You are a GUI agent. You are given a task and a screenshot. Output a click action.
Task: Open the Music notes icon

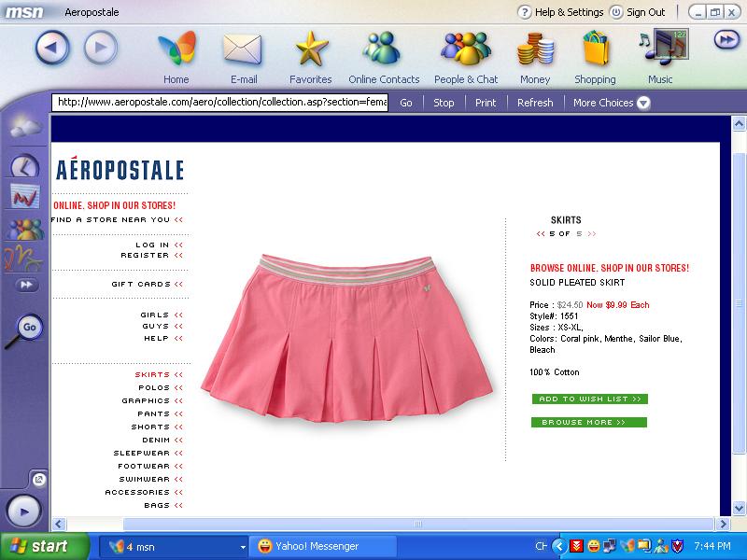(x=663, y=47)
